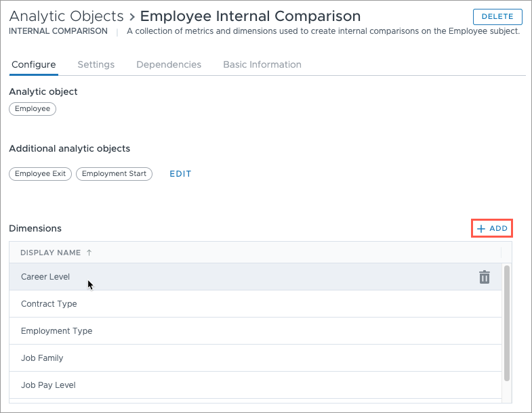Select the Job Family row
The image size is (532, 413).
255,358
